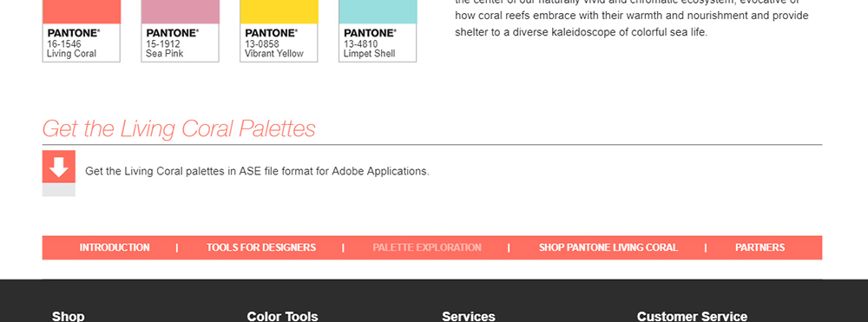Viewport: 868px width, 322px height.
Task: Select the Sea Pink 15-1912 swatch
Action: click(180, 31)
